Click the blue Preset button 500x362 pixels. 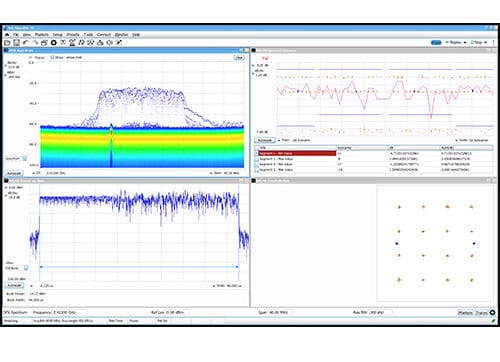436,43
